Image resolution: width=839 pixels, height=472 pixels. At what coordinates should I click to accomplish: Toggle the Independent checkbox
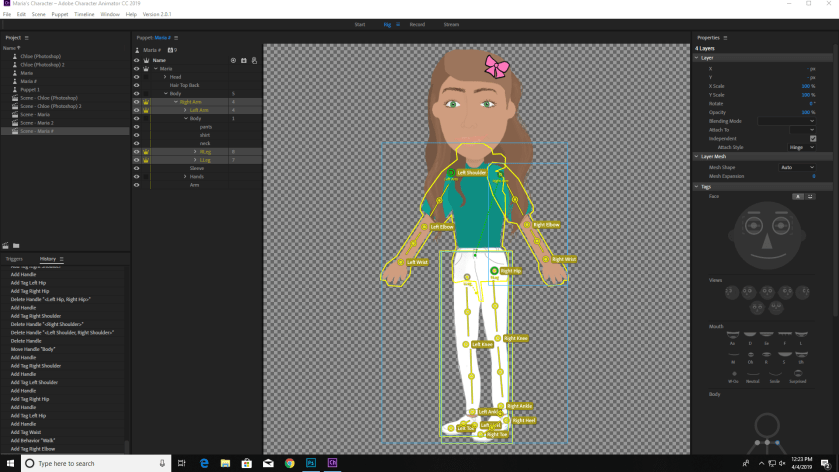coord(812,138)
